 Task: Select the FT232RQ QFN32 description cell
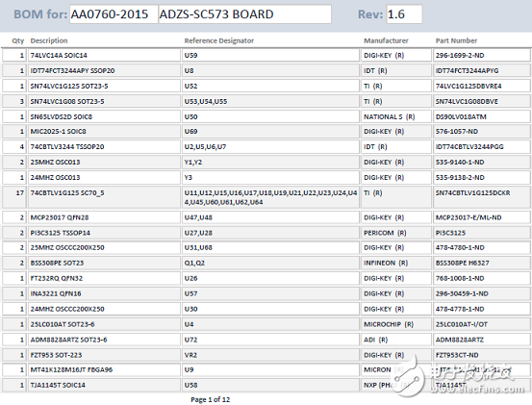click(104, 278)
